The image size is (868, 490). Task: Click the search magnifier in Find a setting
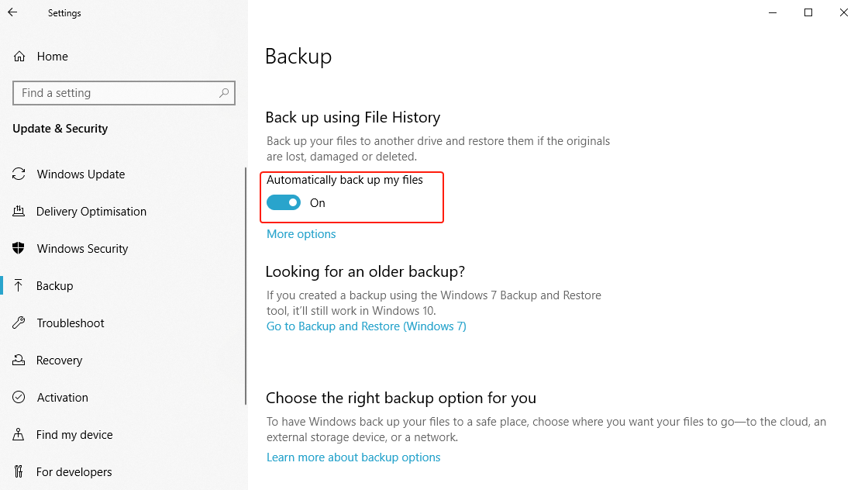click(x=225, y=92)
